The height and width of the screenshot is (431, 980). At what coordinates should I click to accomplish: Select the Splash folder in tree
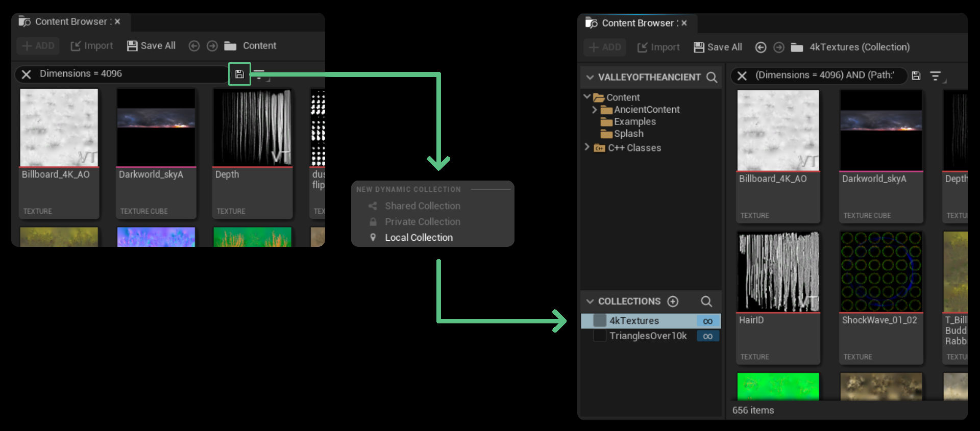(x=628, y=134)
